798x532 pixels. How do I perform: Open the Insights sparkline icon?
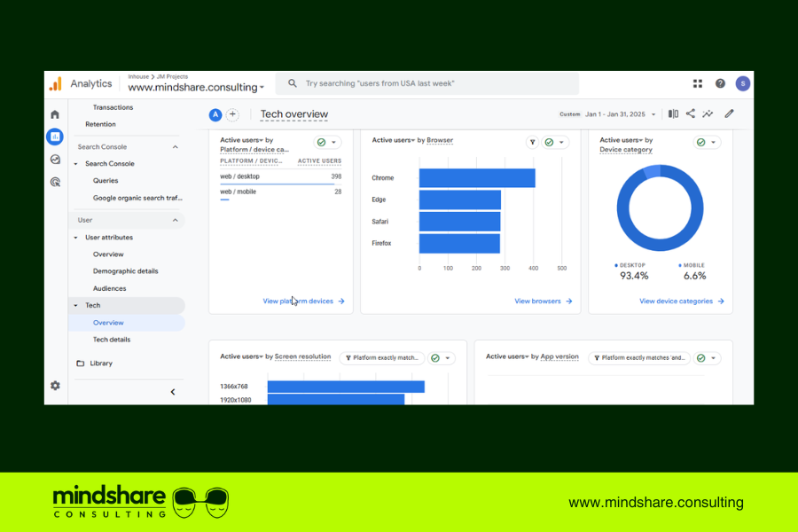708,113
